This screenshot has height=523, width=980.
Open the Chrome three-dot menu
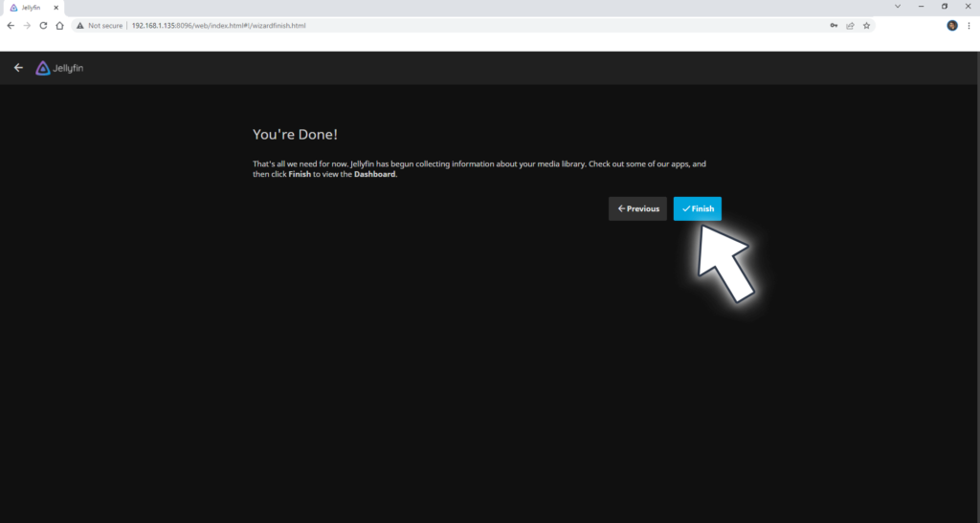pos(969,26)
